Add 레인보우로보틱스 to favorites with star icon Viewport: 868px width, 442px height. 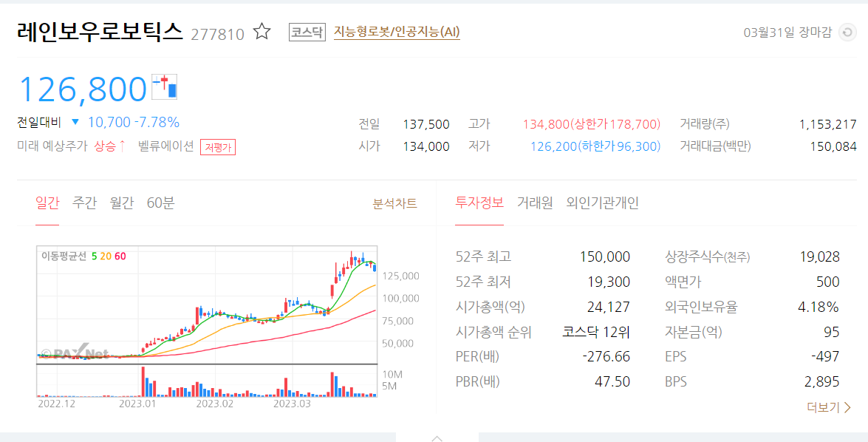[x=262, y=32]
